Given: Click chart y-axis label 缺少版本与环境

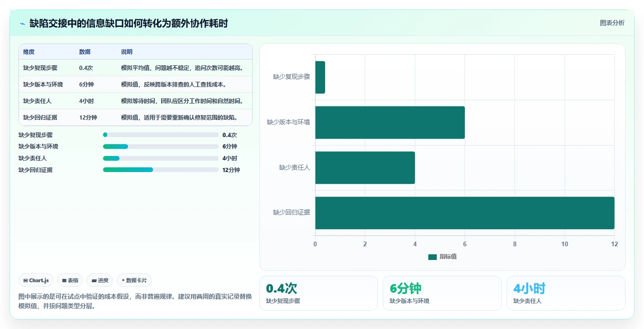Looking at the screenshot, I should (x=289, y=122).
